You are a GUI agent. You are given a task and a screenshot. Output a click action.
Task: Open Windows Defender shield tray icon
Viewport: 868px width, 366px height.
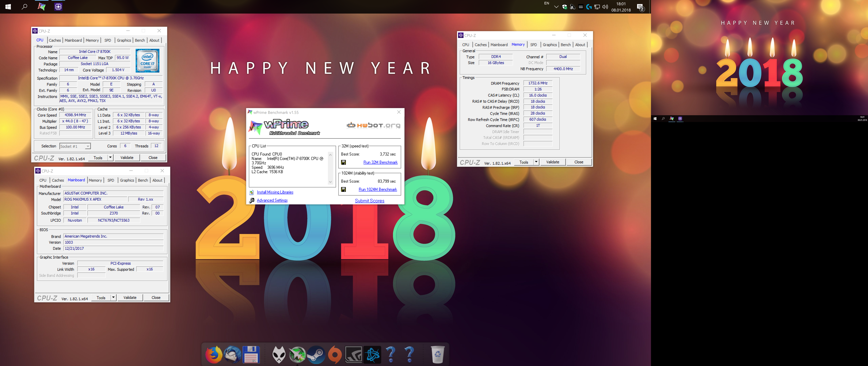pyautogui.click(x=564, y=7)
